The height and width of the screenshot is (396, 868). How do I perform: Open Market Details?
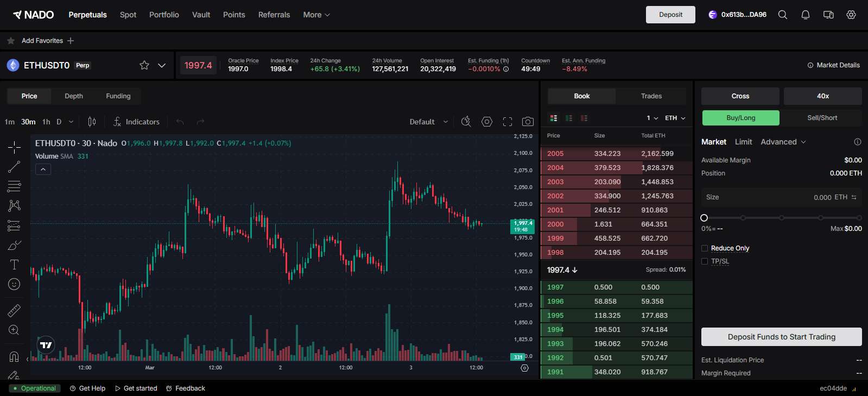834,65
